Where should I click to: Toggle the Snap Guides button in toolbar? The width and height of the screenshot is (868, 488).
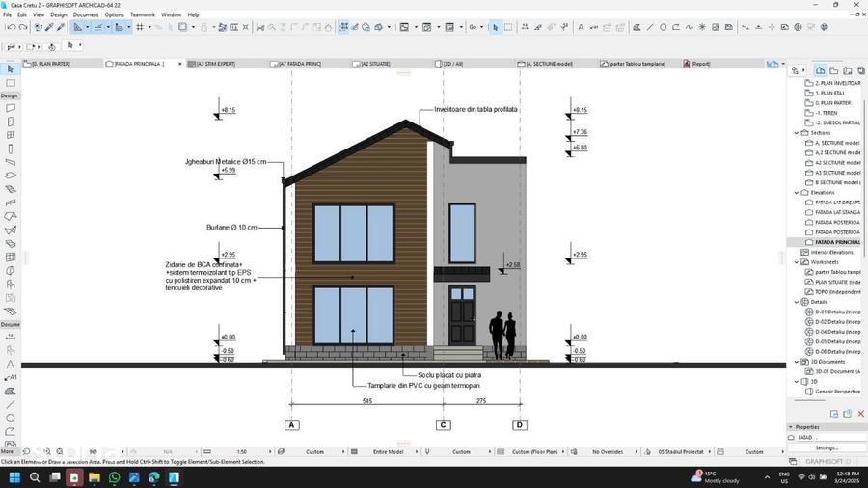(98, 27)
